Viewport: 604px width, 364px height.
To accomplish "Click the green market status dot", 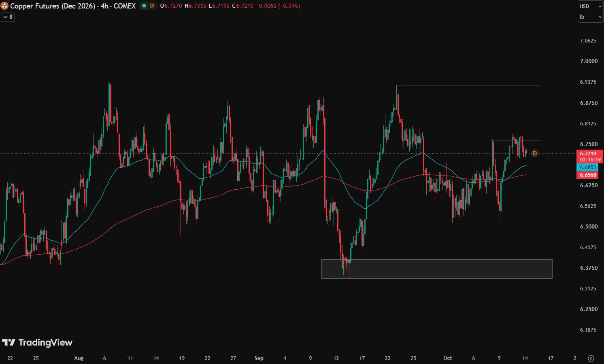I will point(144,6).
